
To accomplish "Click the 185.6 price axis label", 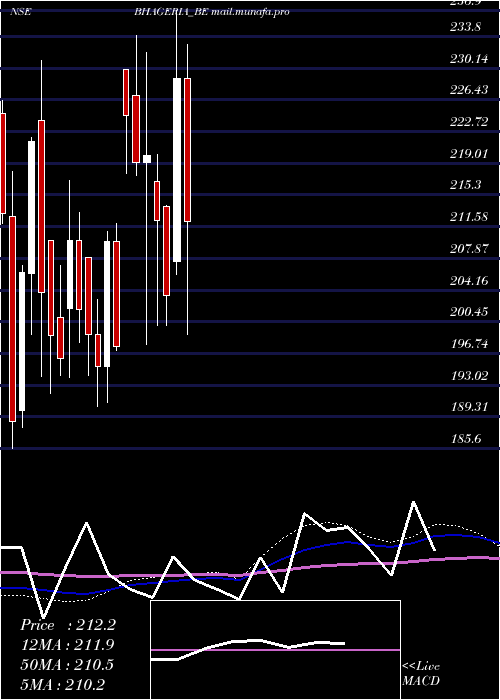I will [465, 439].
